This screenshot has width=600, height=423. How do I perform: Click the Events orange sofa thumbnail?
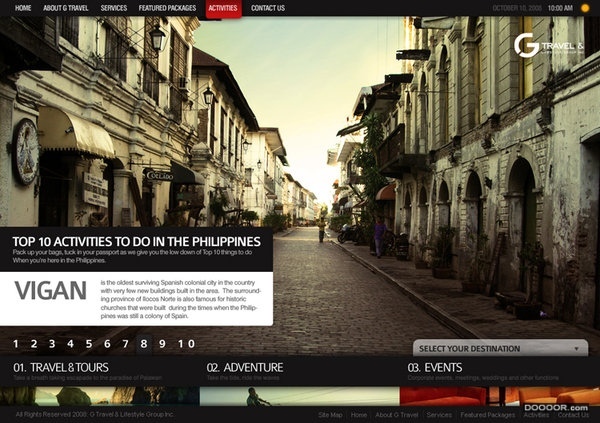(500, 396)
